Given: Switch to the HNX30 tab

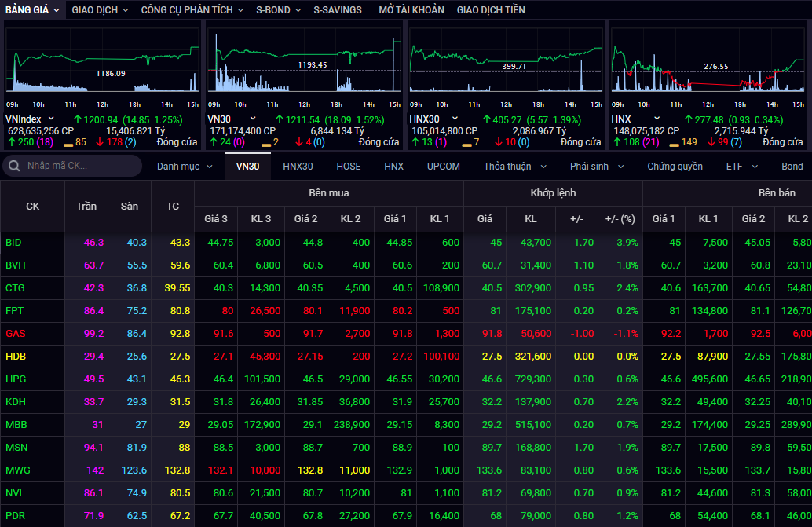Looking at the screenshot, I should [298, 167].
